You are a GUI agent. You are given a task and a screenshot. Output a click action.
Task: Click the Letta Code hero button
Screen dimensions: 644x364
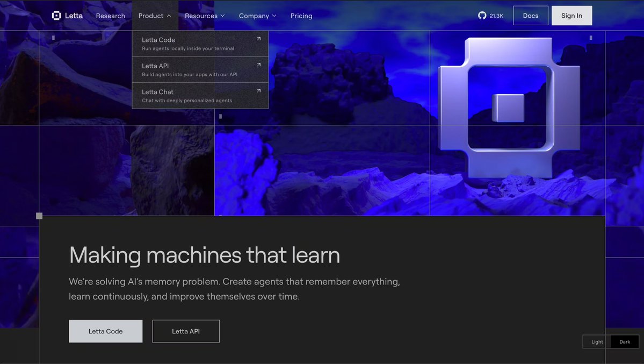point(106,331)
